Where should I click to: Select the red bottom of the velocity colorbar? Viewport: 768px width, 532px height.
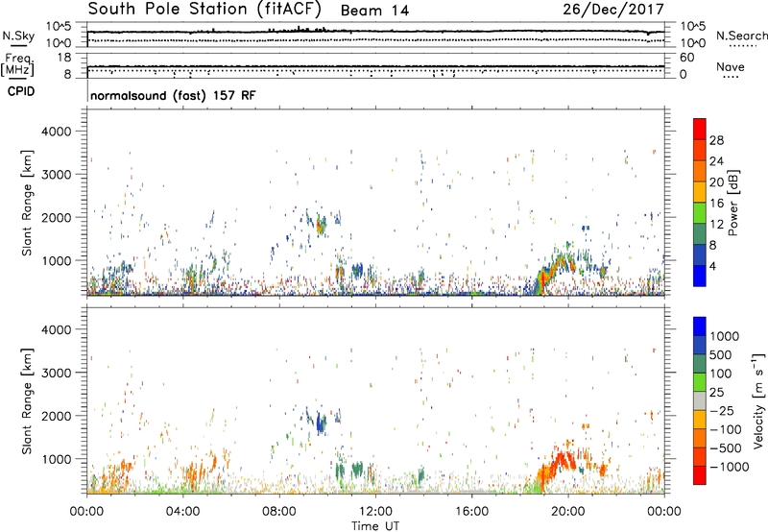coord(700,475)
